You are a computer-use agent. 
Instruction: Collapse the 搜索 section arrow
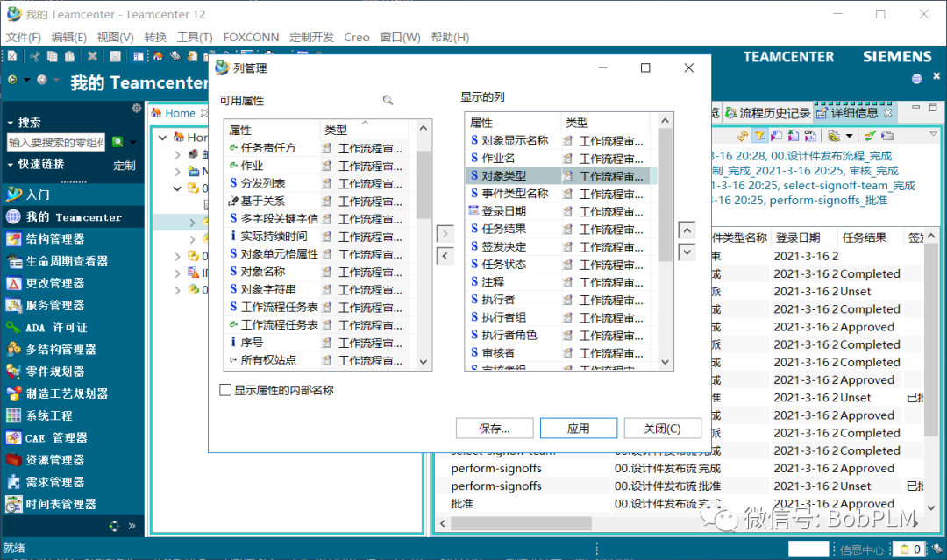11,123
